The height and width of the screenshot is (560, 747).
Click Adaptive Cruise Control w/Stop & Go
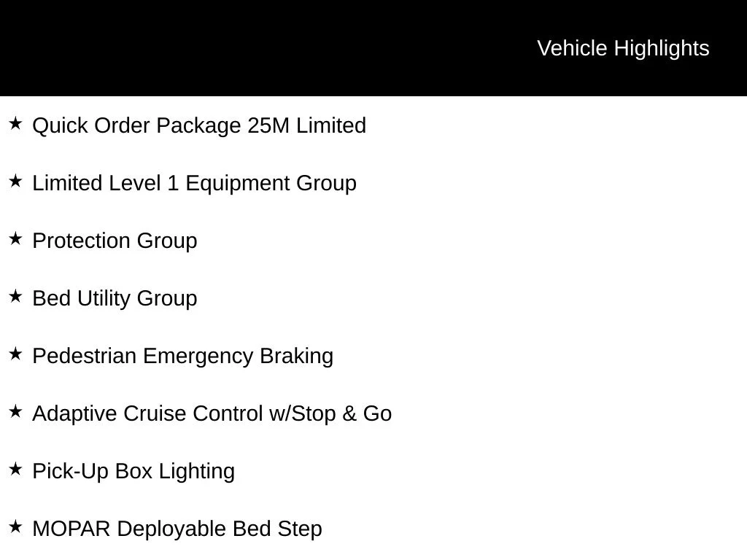pyautogui.click(x=212, y=414)
